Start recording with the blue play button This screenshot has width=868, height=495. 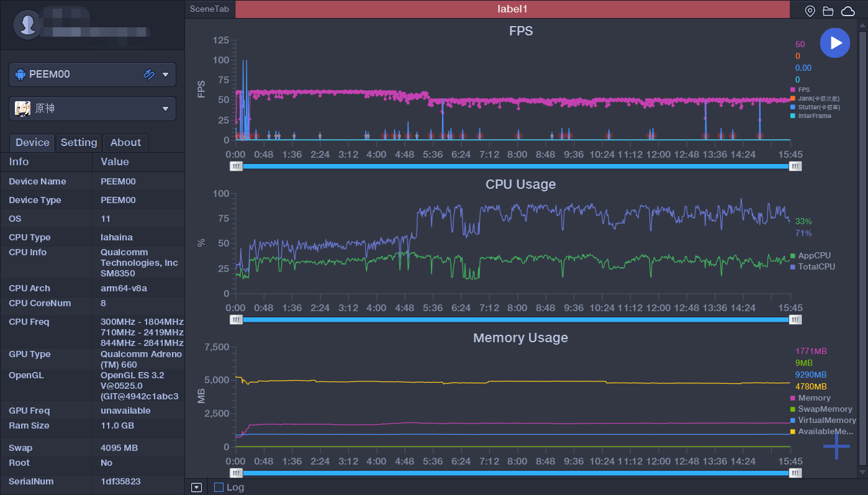coord(834,43)
